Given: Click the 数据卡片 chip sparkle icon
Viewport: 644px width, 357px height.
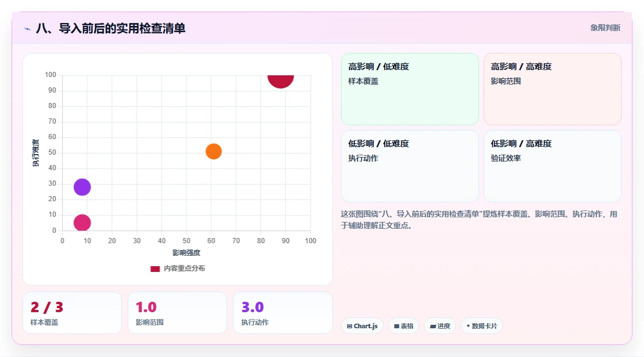Looking at the screenshot, I should point(468,326).
